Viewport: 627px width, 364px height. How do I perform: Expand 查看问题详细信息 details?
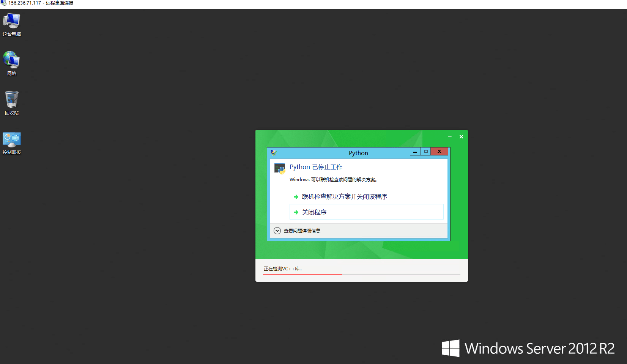297,231
